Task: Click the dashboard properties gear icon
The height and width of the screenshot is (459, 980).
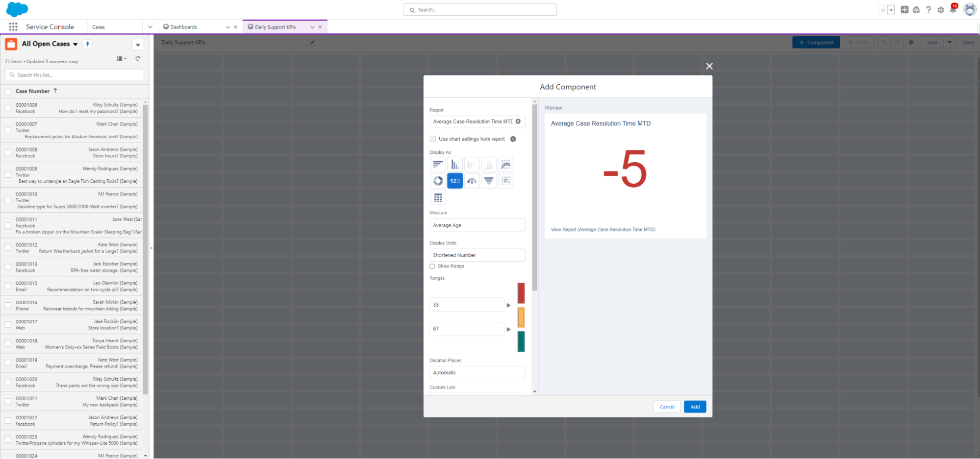Action: click(911, 42)
